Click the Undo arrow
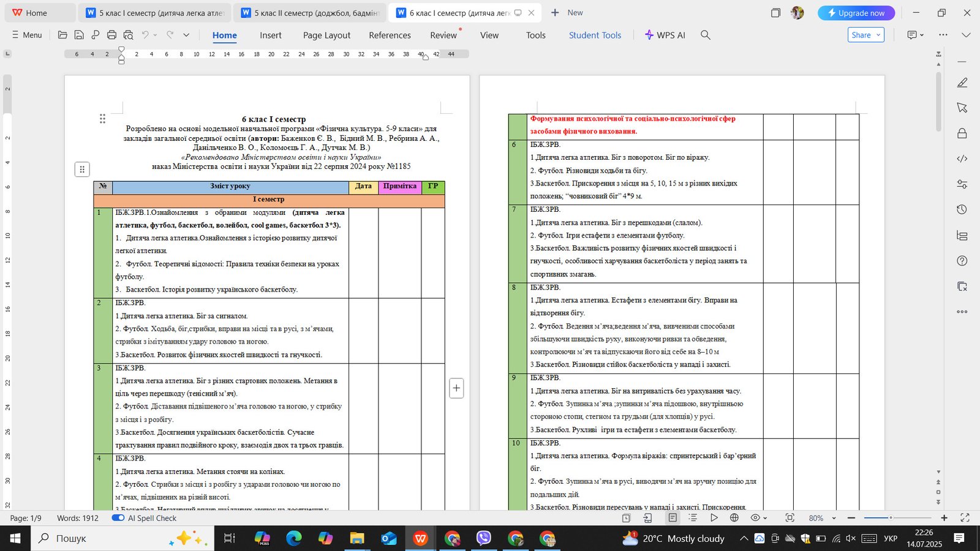The width and height of the screenshot is (980, 551). 145,35
